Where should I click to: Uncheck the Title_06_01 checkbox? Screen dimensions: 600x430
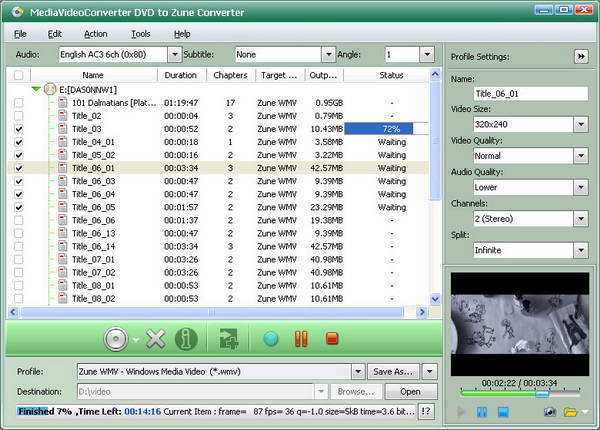[x=18, y=168]
